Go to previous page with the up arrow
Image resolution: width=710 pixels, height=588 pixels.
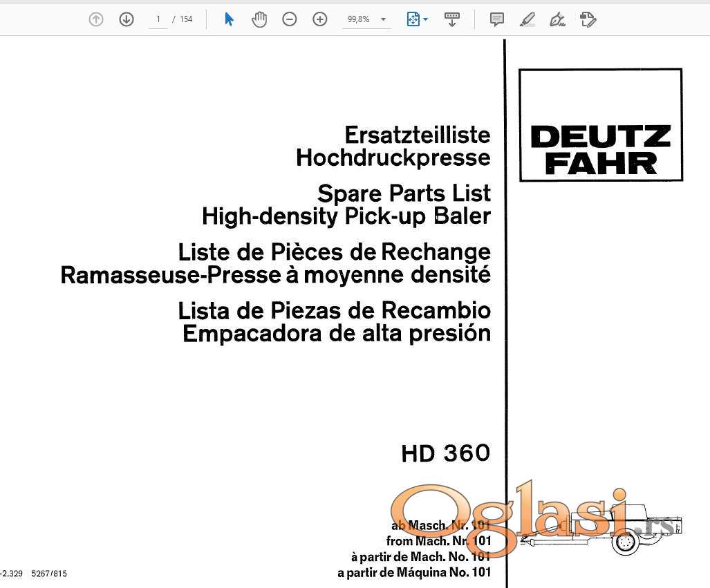(96, 19)
